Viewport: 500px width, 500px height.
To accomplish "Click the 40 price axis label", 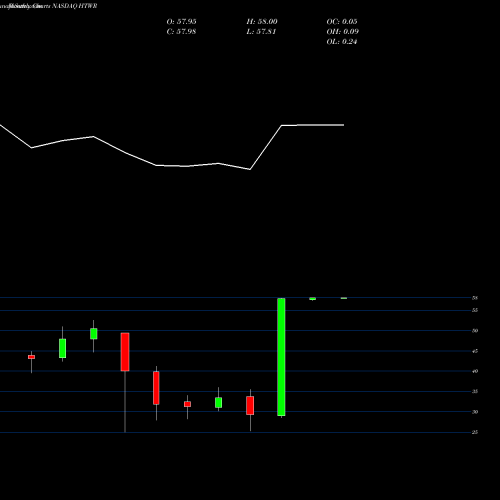I will [475, 371].
